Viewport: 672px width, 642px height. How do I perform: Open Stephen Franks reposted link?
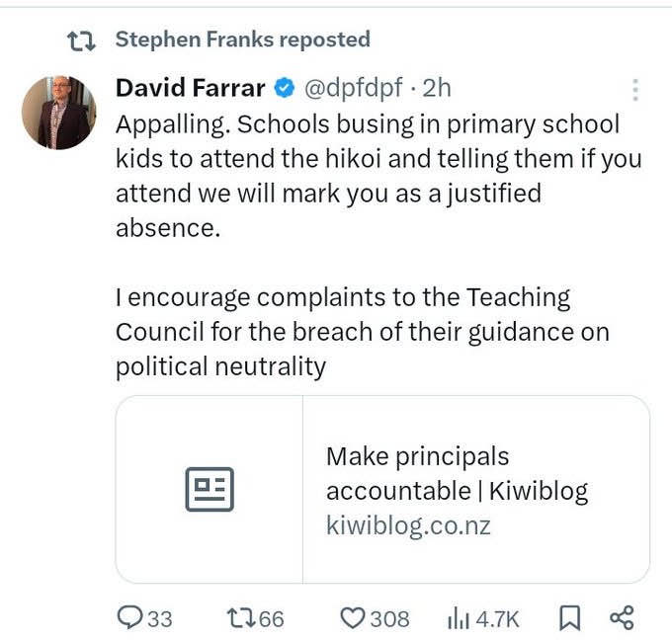(242, 40)
